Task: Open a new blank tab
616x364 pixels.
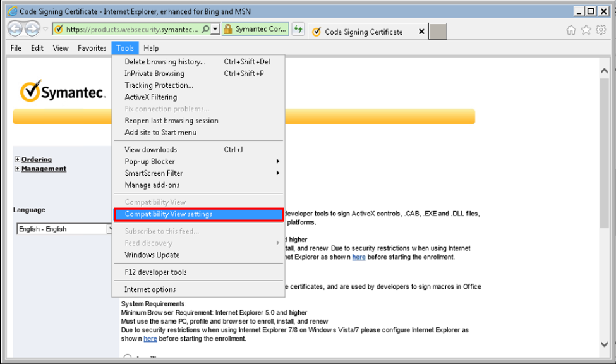Action: (x=438, y=32)
